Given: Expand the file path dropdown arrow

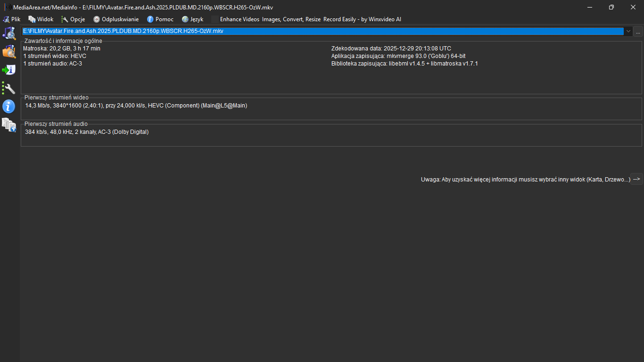Looking at the screenshot, I should (628, 31).
